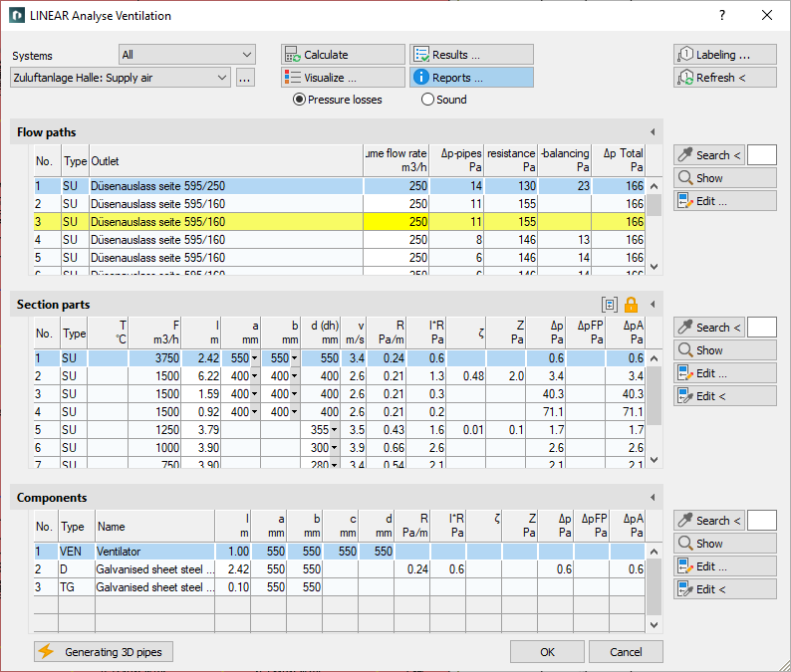Open Results window

pyautogui.click(x=471, y=55)
